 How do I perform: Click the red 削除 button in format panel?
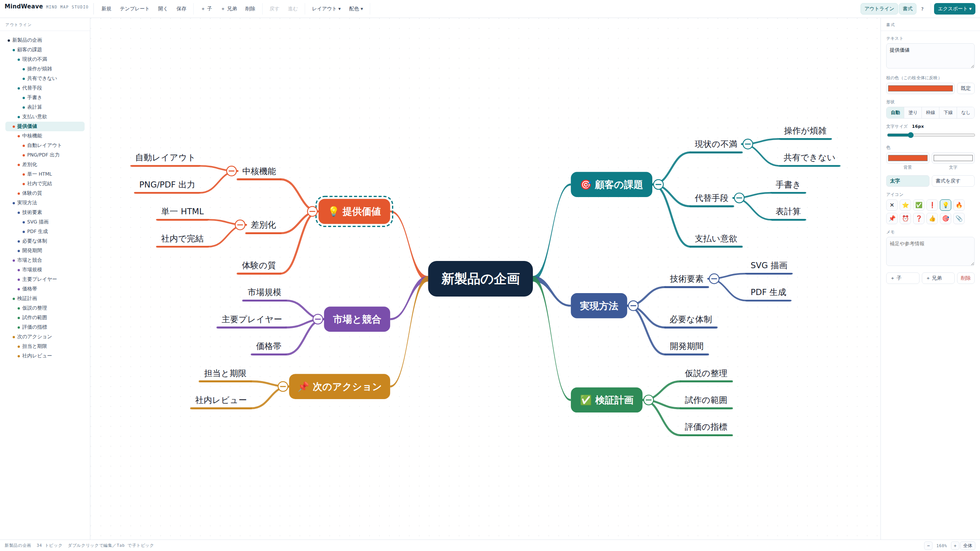966,278
